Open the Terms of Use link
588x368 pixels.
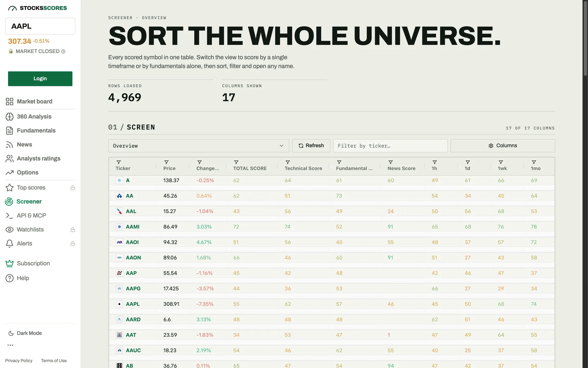coord(54,361)
